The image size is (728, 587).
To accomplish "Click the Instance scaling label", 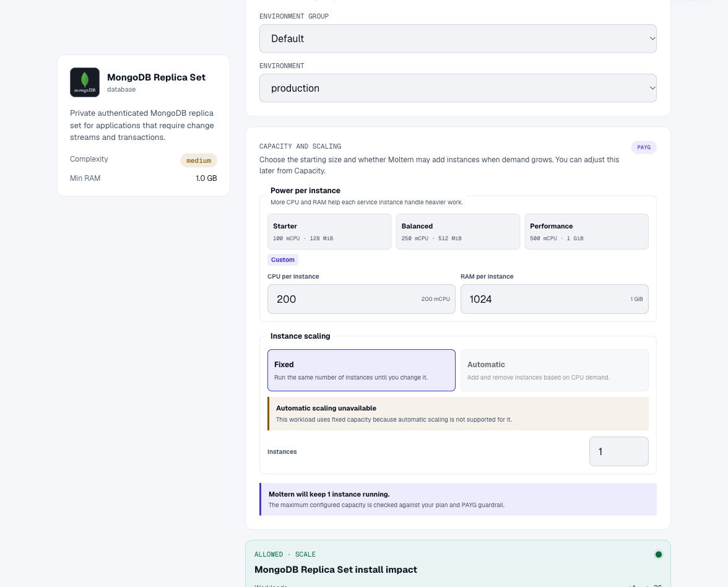I will [300, 336].
